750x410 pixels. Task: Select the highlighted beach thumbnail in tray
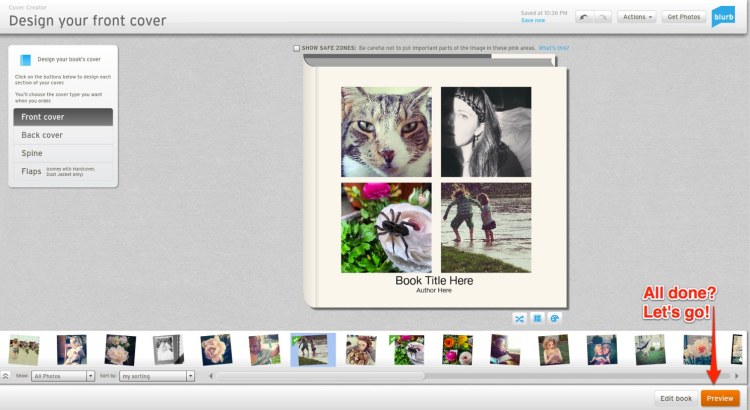click(x=313, y=349)
